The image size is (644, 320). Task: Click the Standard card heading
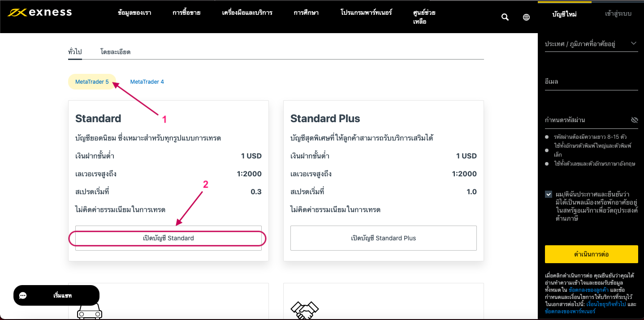tap(98, 119)
